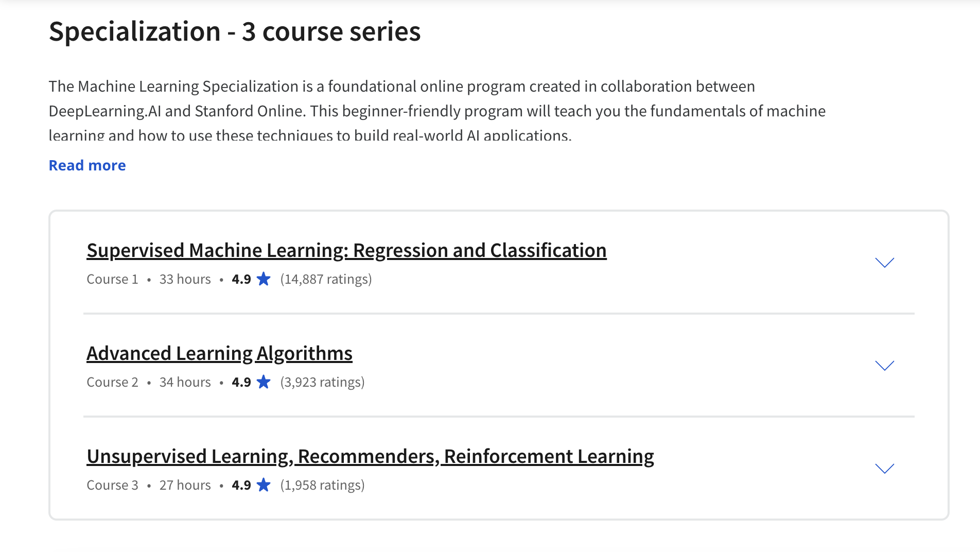980x552 pixels.
Task: Open the Advanced Learning Algorithms course page
Action: point(219,353)
